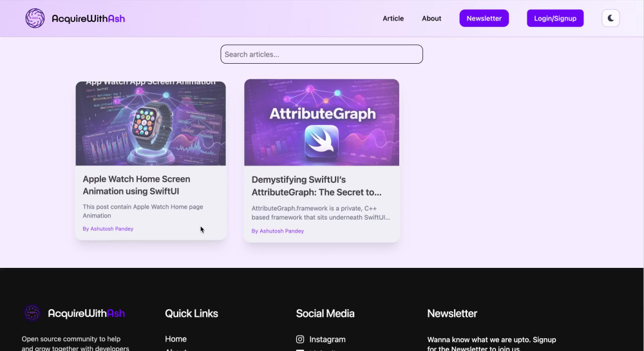This screenshot has height=351, width=644.
Task: Open the Home link in Quick Links
Action: [x=176, y=339]
